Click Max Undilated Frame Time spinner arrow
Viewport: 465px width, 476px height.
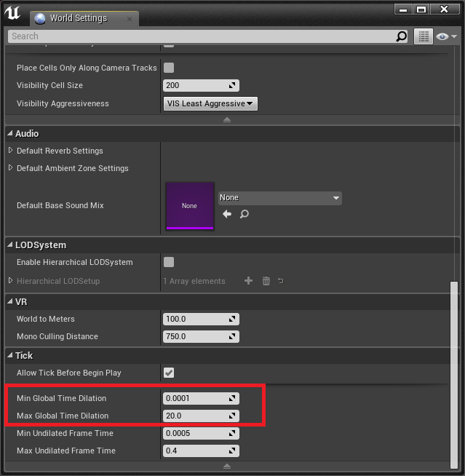(232, 451)
